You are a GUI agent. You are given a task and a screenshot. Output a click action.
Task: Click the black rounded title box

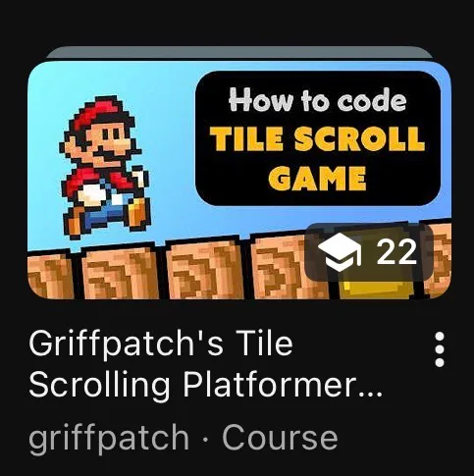click(x=318, y=138)
